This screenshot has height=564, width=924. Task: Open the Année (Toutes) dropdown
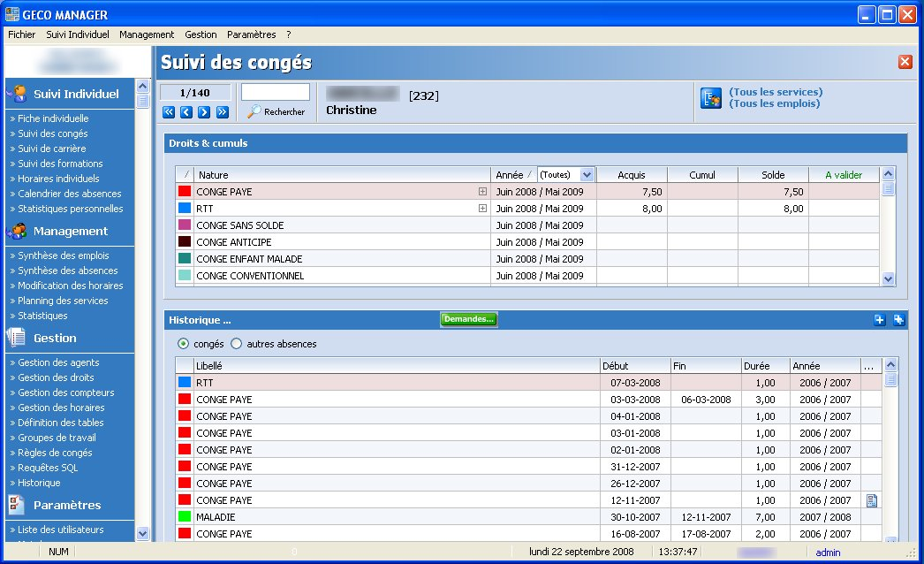pyautogui.click(x=587, y=175)
